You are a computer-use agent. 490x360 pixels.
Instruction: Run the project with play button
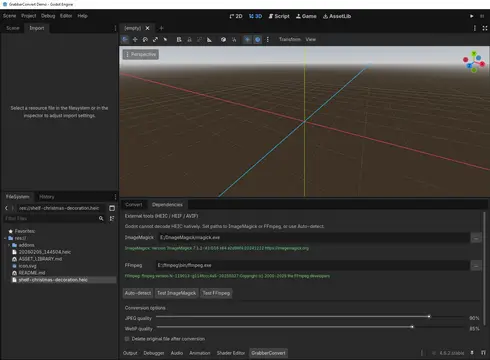(x=472, y=16)
